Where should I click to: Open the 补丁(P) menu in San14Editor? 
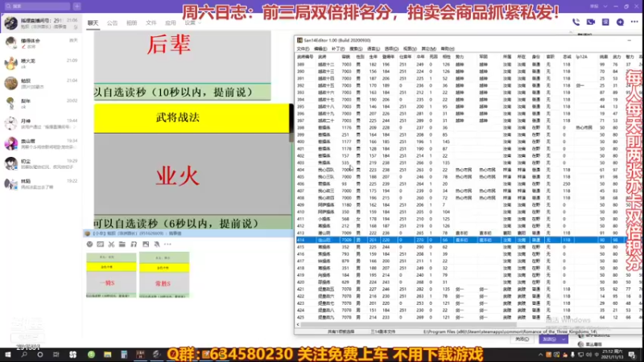click(x=338, y=49)
